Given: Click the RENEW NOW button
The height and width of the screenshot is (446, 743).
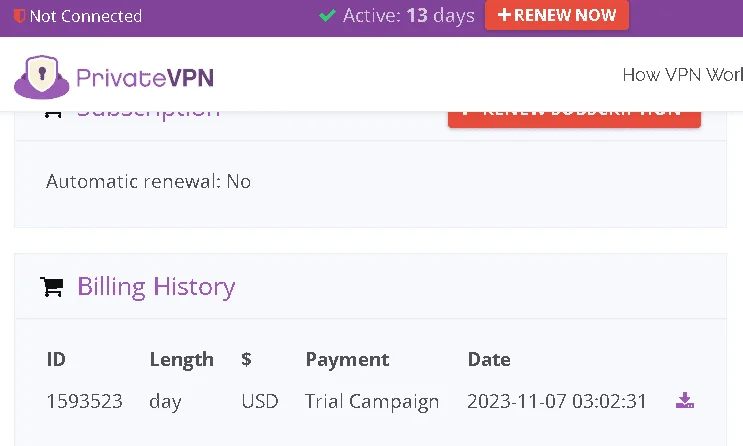Looking at the screenshot, I should point(557,15).
